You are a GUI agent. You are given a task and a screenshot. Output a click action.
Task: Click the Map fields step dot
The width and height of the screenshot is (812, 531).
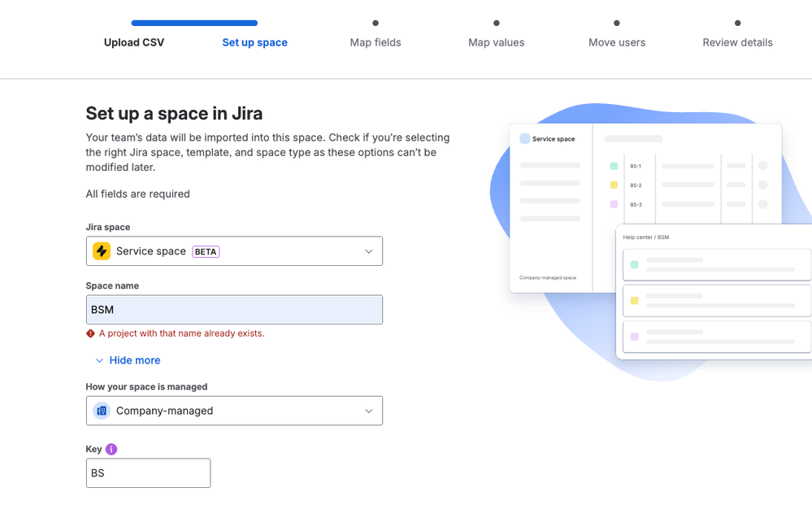tap(376, 23)
